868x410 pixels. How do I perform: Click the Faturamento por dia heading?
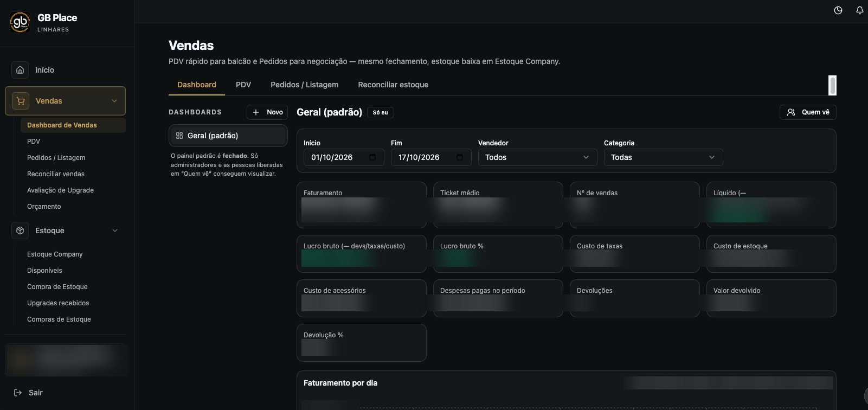click(x=340, y=383)
